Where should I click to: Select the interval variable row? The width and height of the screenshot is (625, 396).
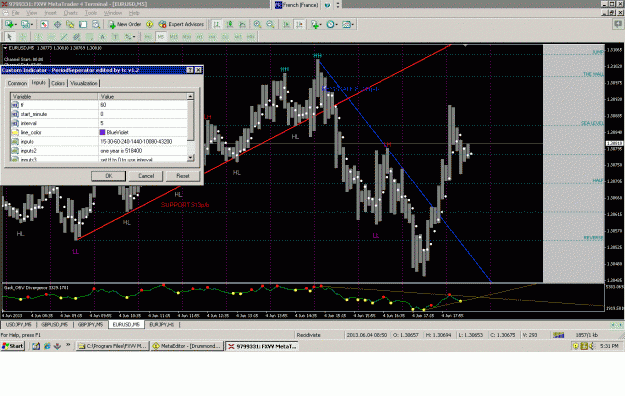pyautogui.click(x=98, y=123)
